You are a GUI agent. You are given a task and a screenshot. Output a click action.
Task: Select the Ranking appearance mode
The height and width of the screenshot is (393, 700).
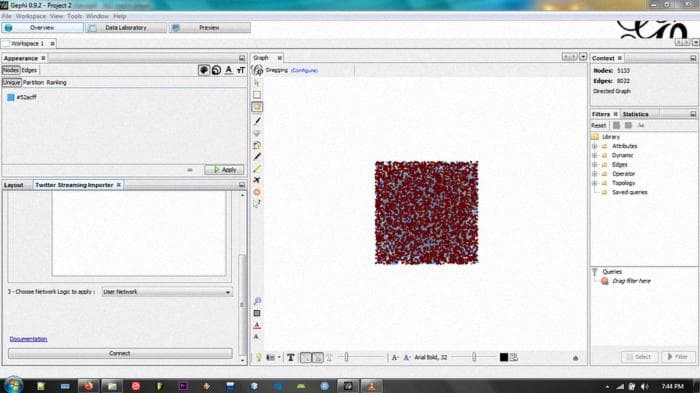tap(56, 82)
